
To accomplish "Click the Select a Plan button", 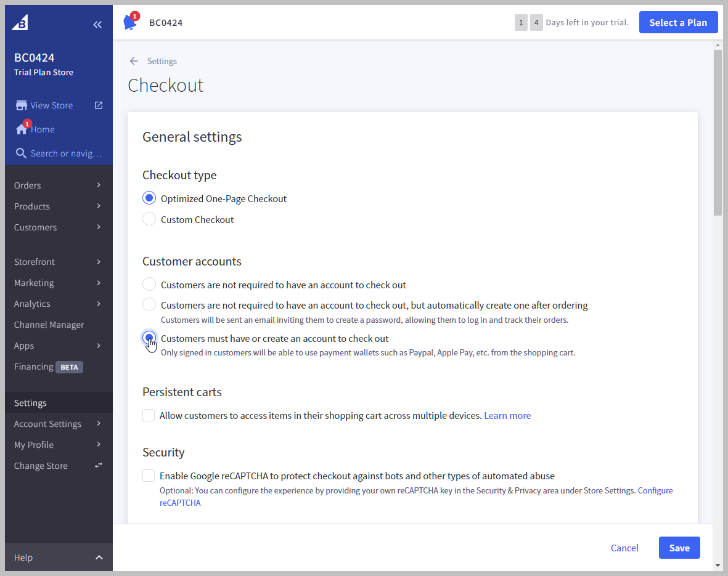I will (678, 23).
